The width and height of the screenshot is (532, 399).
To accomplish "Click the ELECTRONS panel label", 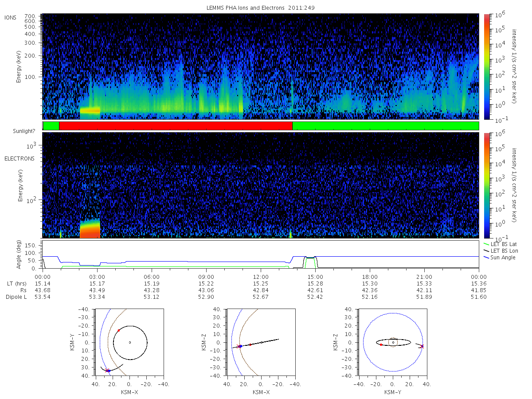I will coord(20,159).
